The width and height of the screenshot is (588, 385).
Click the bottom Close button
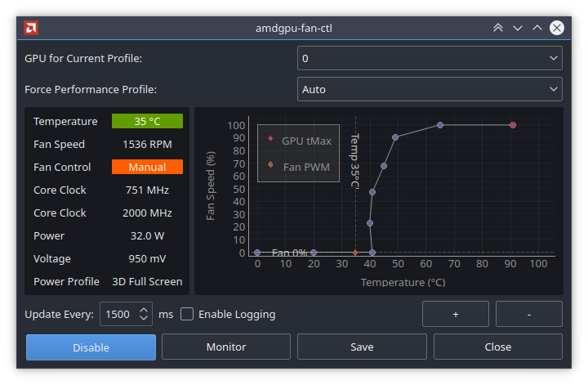point(498,347)
